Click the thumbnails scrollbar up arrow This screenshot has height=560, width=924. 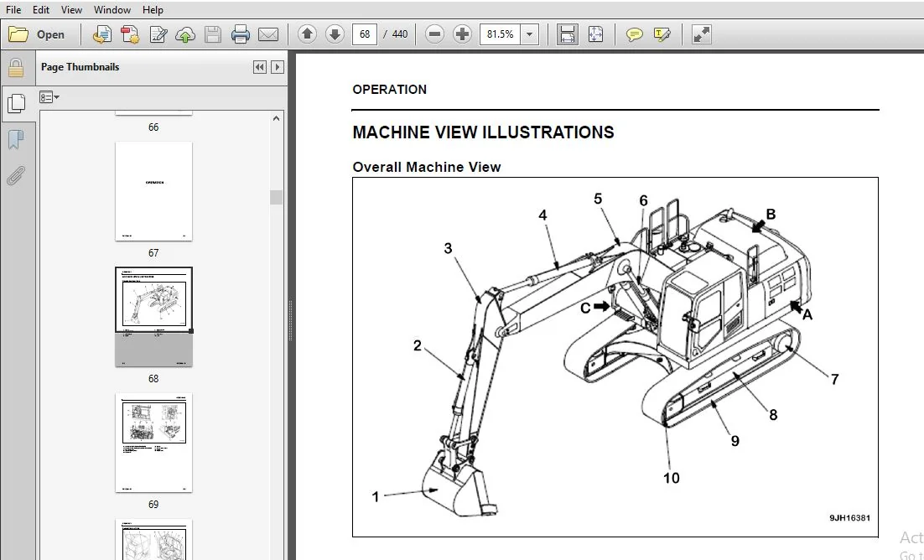click(x=277, y=118)
